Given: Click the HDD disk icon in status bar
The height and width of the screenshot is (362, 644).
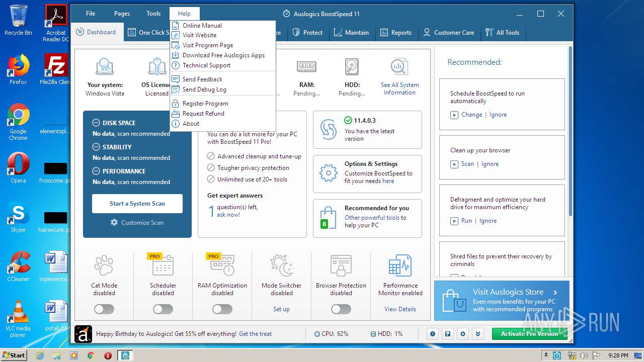Looking at the screenshot, I should click(x=373, y=334).
